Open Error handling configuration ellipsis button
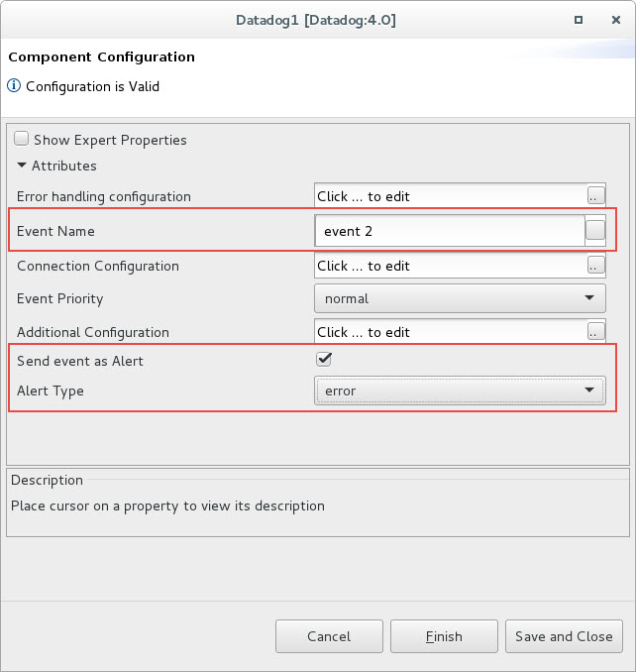This screenshot has height=672, width=636. pyautogui.click(x=595, y=196)
